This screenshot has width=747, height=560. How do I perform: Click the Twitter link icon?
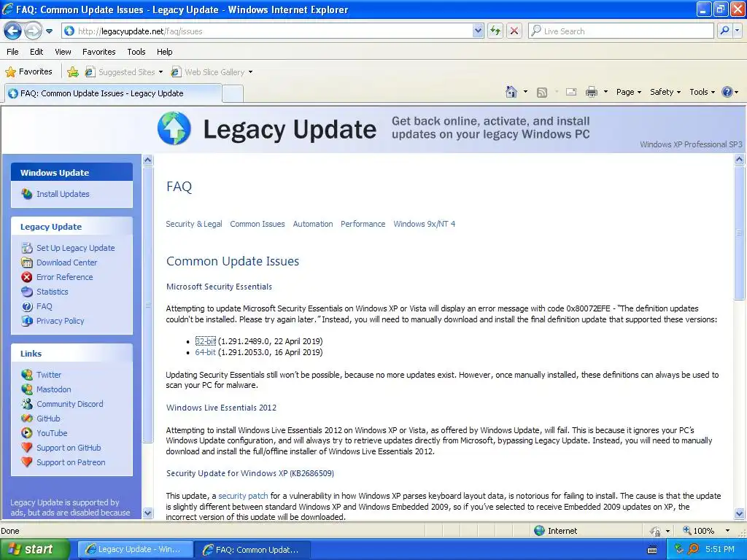click(x=27, y=375)
